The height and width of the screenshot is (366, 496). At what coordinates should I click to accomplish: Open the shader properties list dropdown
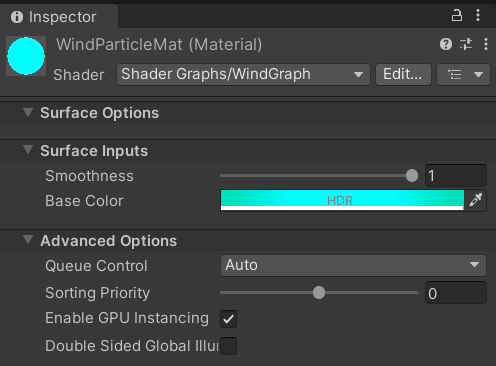(463, 74)
